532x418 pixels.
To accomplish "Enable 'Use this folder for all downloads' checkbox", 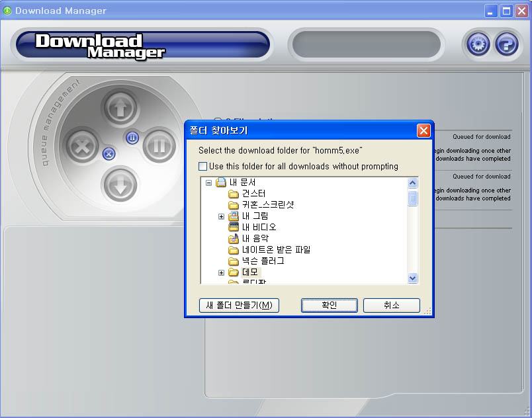I will [203, 167].
